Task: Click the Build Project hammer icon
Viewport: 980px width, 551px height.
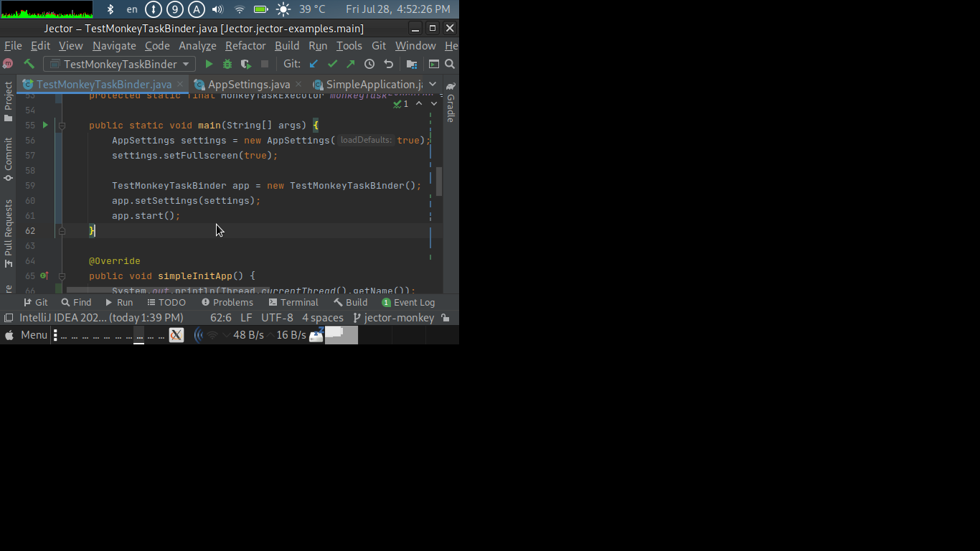Action: (29, 64)
